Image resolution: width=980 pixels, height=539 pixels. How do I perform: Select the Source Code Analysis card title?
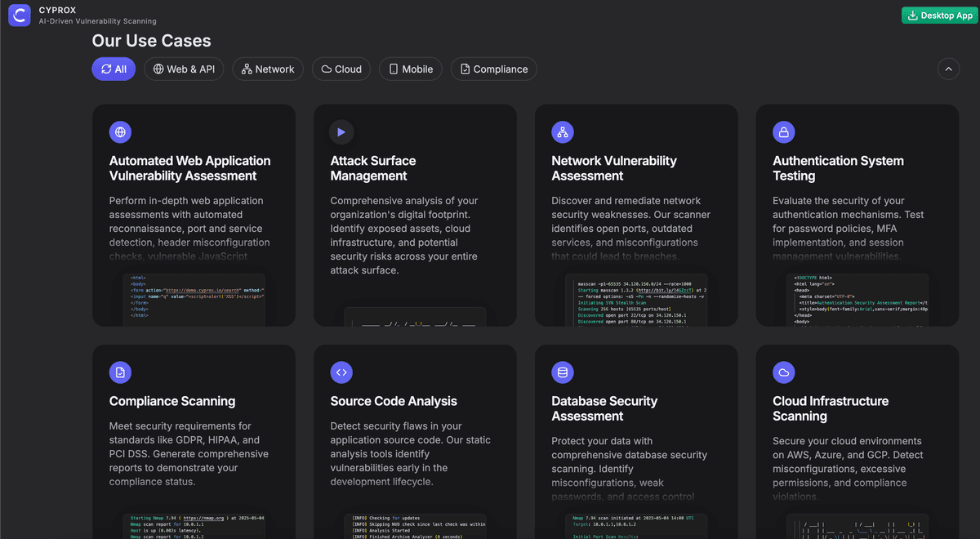point(394,401)
